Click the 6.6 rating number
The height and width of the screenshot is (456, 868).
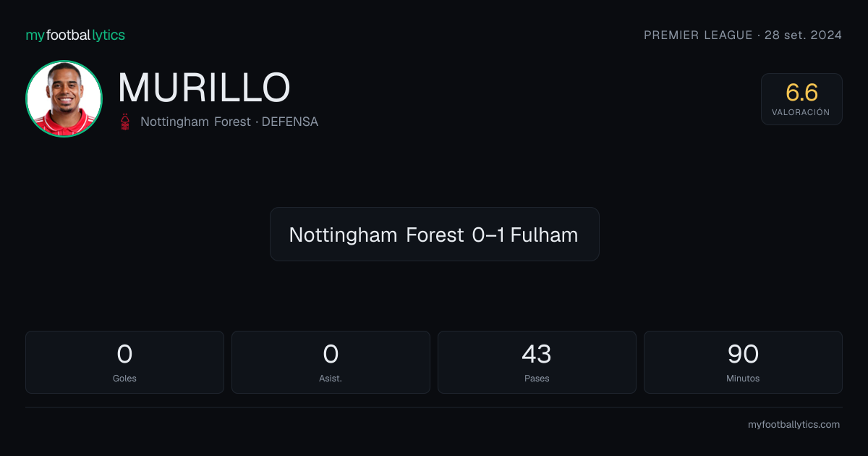click(801, 93)
